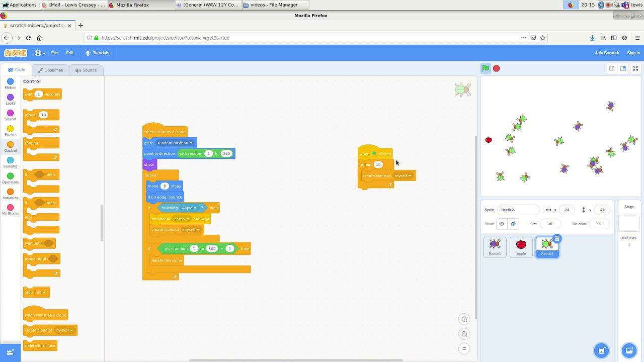Image resolution: width=644 pixels, height=362 pixels.
Task: Open the Choose a Sprite button
Action: coord(601,350)
